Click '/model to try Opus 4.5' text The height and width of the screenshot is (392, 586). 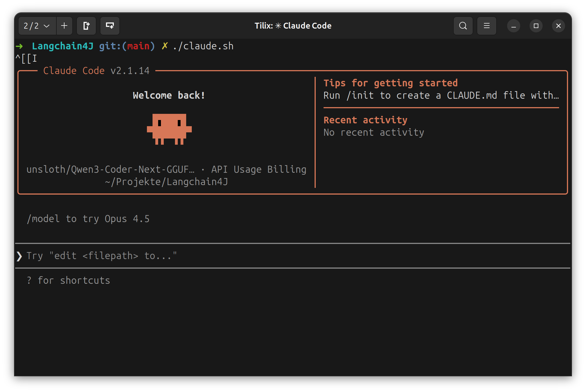click(x=88, y=219)
